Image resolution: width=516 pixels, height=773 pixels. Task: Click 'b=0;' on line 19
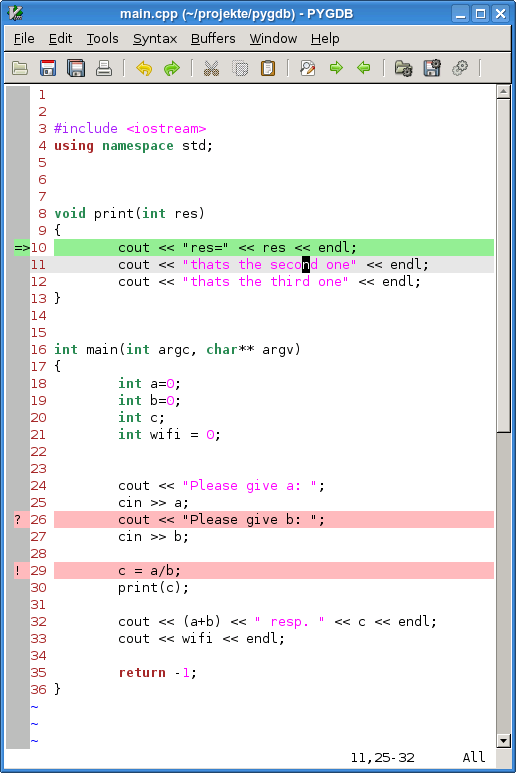(x=166, y=401)
